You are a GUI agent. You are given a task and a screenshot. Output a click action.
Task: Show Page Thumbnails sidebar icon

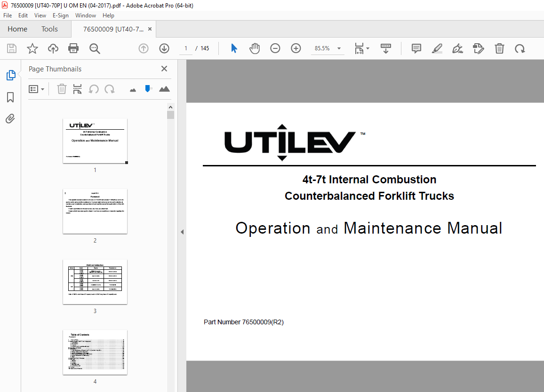11,75
